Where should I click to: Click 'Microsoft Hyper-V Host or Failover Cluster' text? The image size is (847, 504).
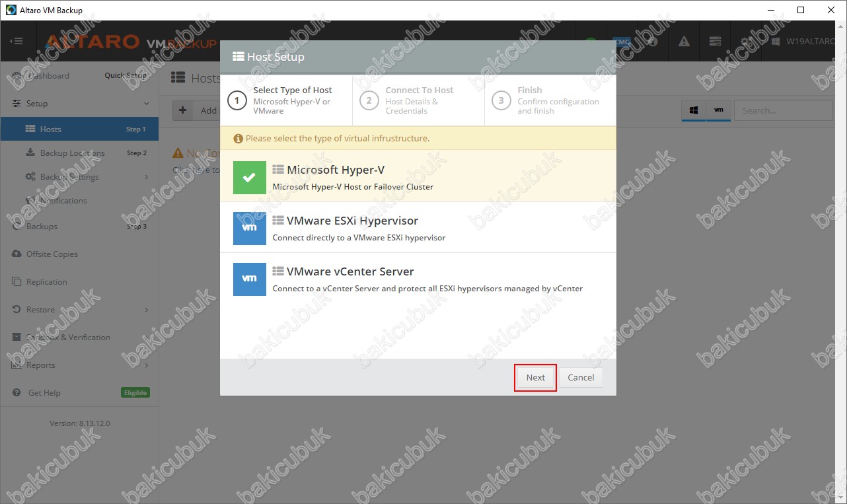tap(353, 187)
